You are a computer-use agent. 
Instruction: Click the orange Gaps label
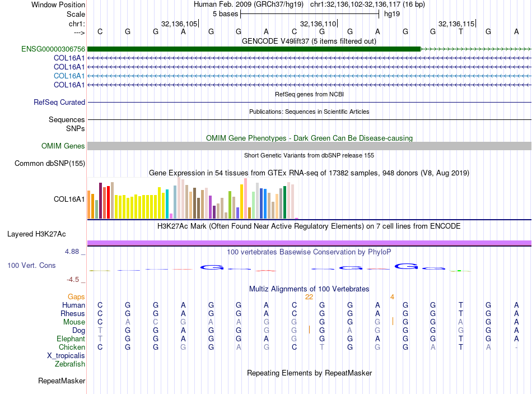(x=76, y=297)
